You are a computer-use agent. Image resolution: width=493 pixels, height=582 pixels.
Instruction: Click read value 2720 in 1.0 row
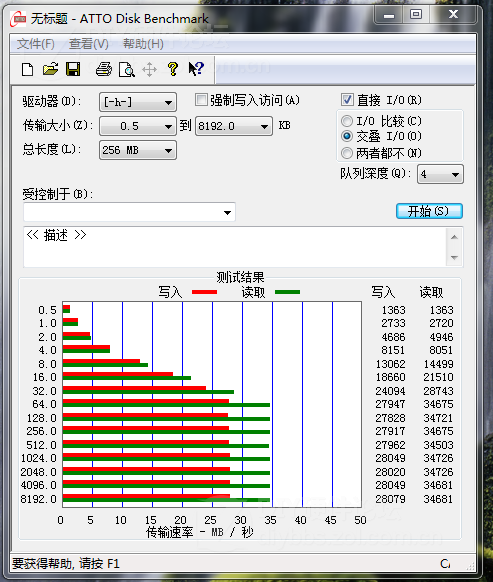[x=441, y=323]
